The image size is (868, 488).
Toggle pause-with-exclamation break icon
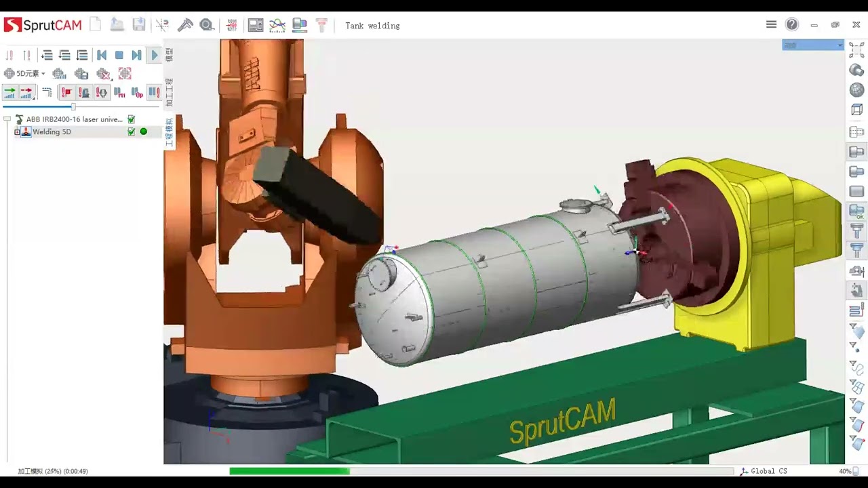[154, 92]
